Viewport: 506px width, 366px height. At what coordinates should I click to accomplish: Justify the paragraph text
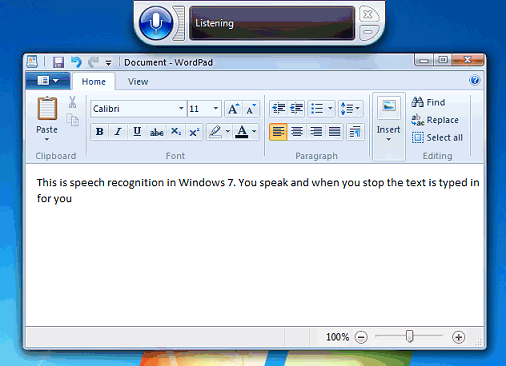pos(334,132)
